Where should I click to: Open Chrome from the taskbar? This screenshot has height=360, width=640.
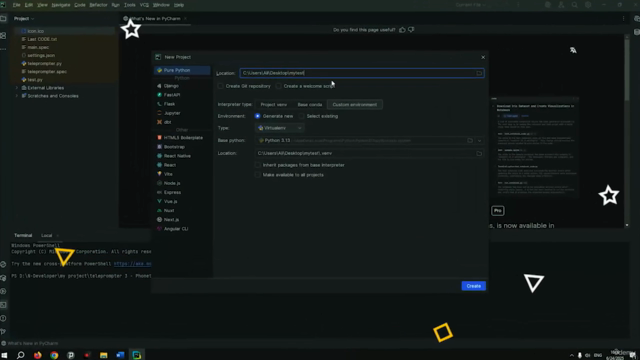(x=54, y=355)
